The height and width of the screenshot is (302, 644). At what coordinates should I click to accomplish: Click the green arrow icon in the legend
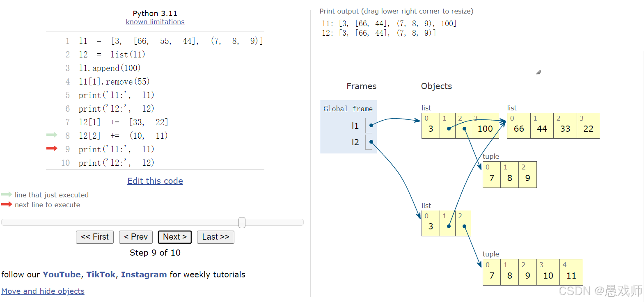coord(7,194)
